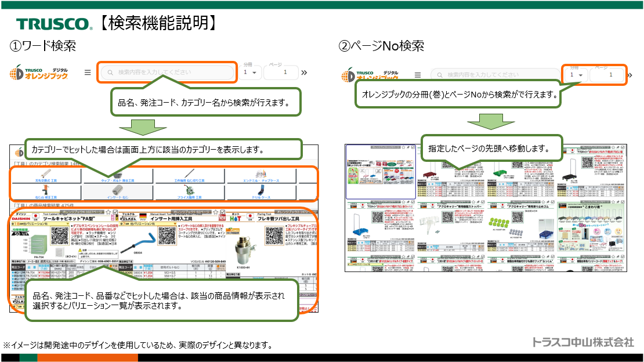Viewport: 644px width, 362px height.
Task: Click the HOT brand logo
Action: click(236, 218)
